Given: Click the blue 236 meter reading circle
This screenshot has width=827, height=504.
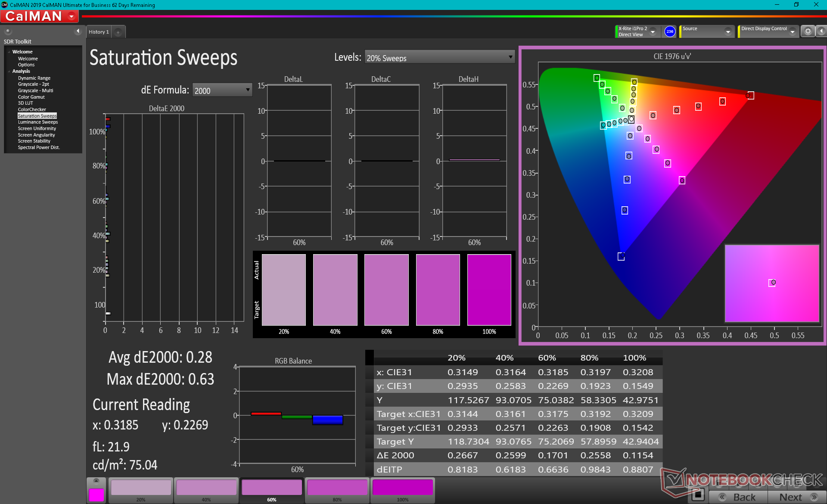Looking at the screenshot, I should pyautogui.click(x=670, y=31).
